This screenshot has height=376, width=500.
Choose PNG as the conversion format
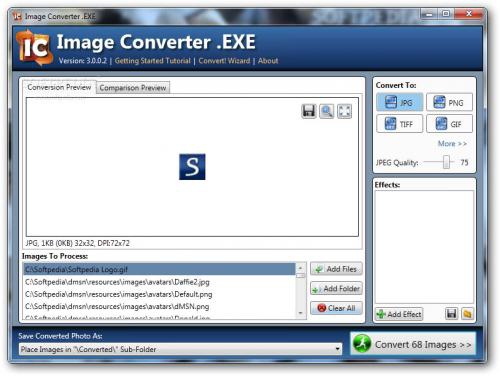(449, 102)
